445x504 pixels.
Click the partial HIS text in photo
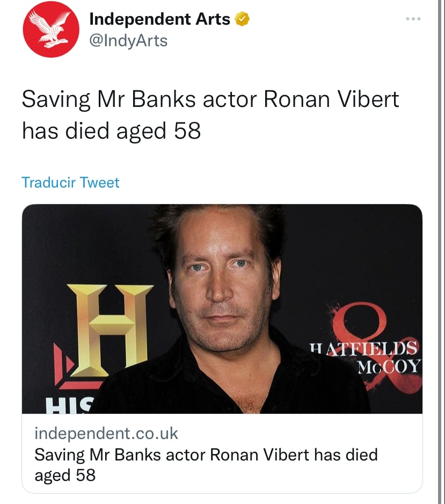70,405
